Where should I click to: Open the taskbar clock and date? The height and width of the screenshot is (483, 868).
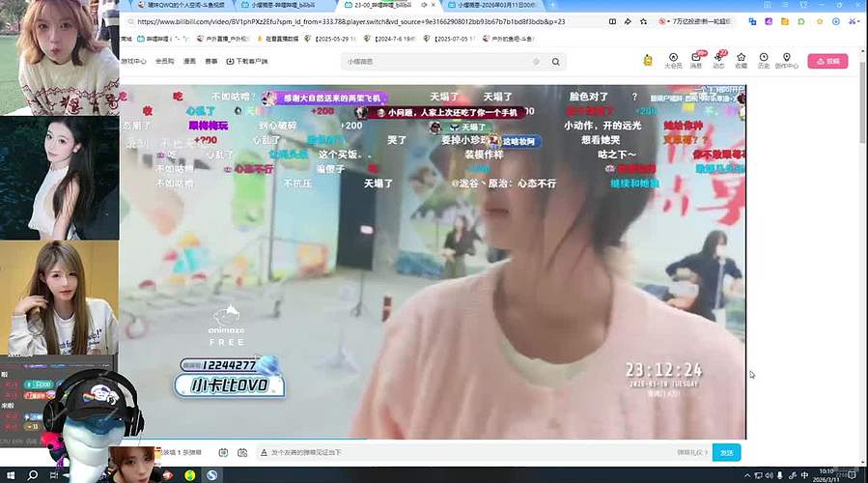(x=826, y=475)
